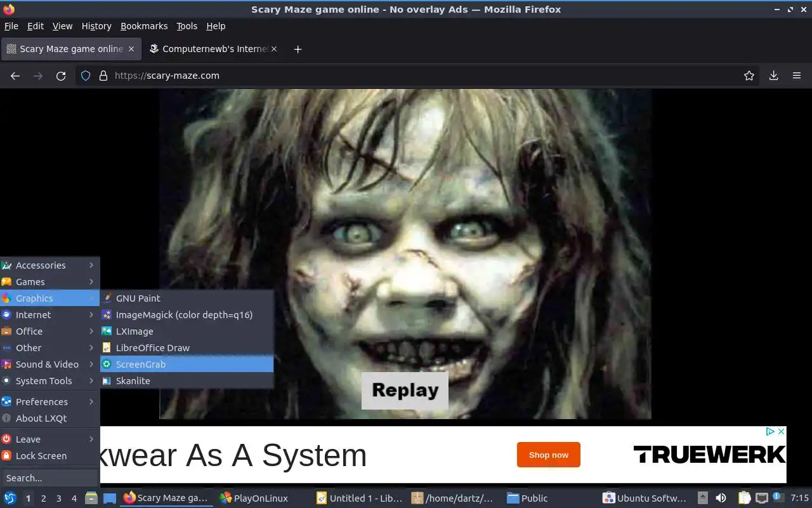Screen dimensions: 812x508
Task: Open Firefox Help menu
Action: coord(216,26)
